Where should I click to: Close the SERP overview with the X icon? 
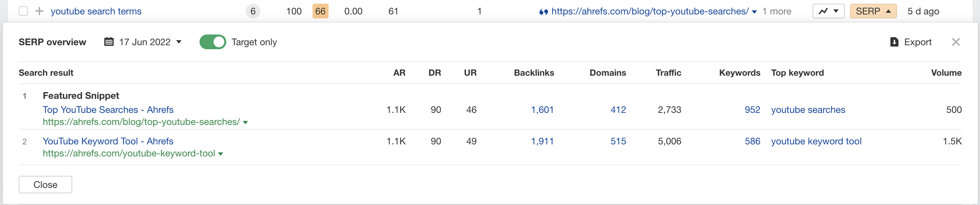[956, 42]
